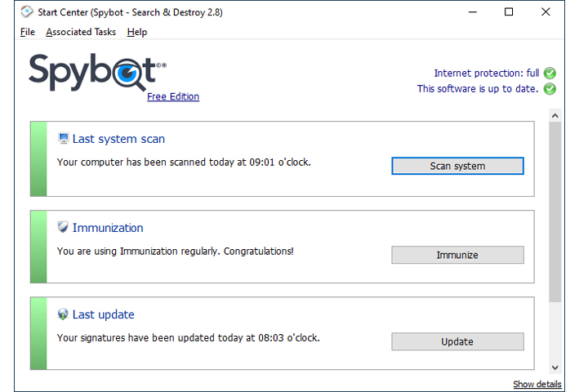This screenshot has height=392, width=588.
Task: Open the File menu
Action: coord(28,32)
